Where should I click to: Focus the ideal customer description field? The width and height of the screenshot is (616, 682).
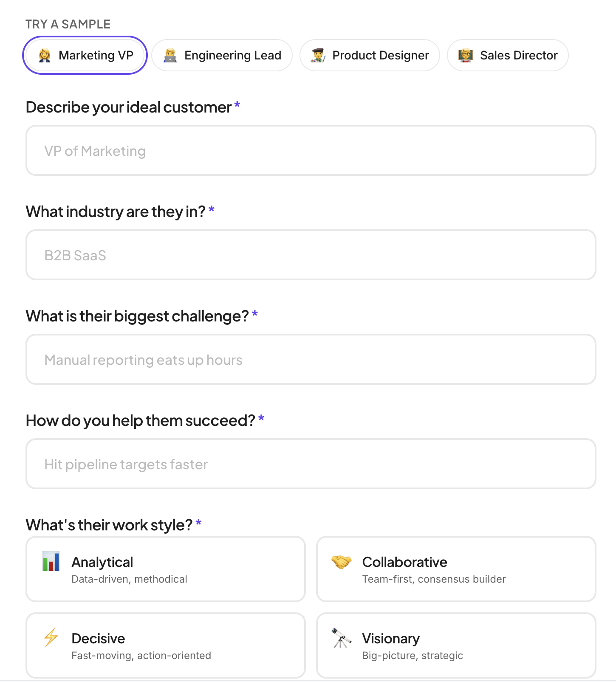[x=311, y=150]
